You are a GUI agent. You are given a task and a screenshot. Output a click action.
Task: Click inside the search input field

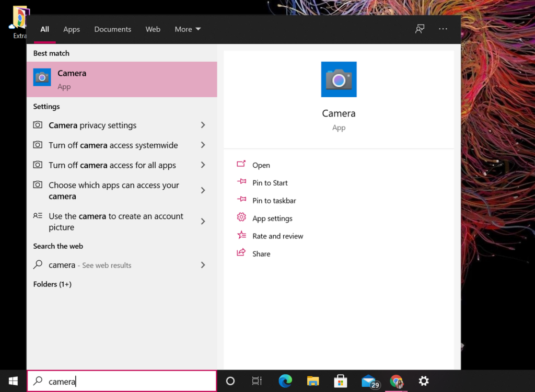(120, 381)
